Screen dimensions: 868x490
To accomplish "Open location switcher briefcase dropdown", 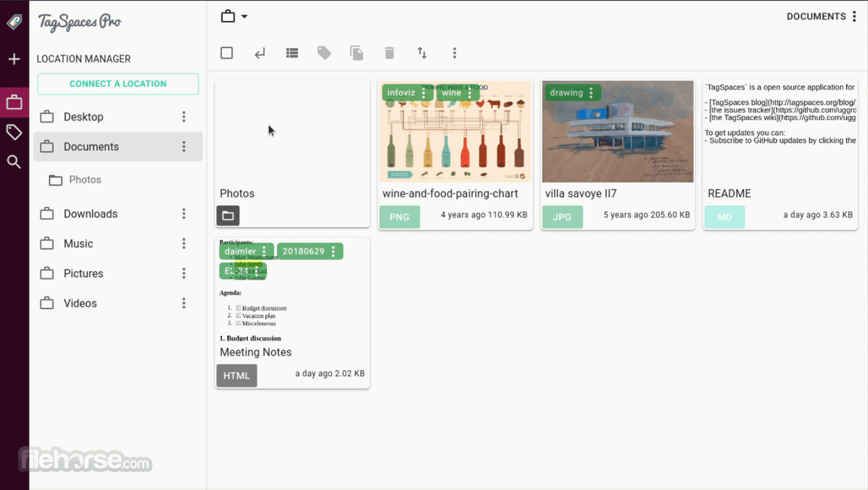I will (x=234, y=17).
